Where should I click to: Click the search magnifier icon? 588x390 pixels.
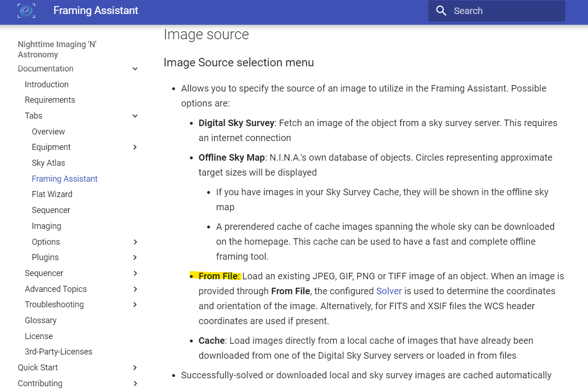point(441,11)
